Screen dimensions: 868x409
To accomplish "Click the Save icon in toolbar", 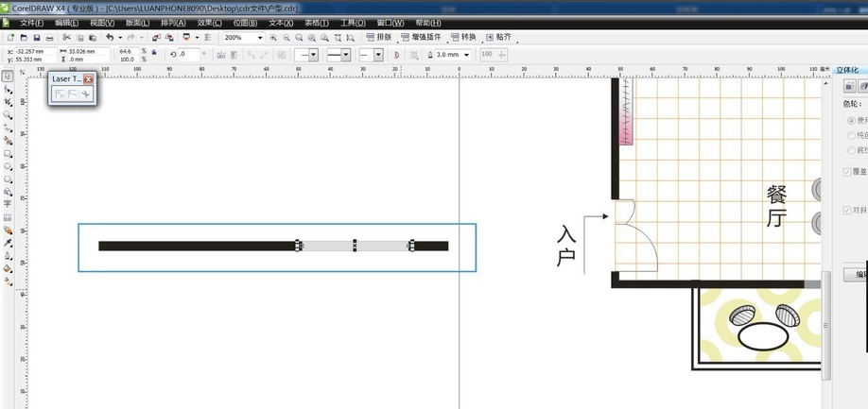I will pos(36,38).
